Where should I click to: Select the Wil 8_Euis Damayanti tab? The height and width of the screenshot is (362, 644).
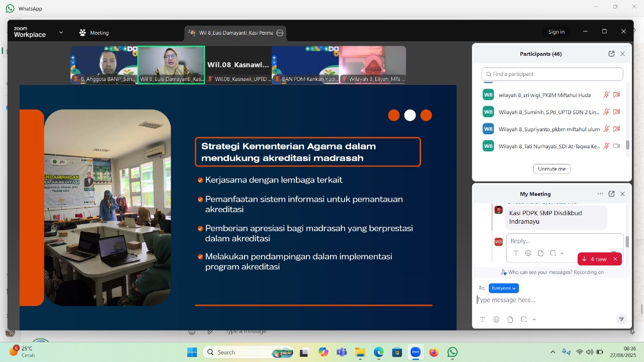(231, 33)
